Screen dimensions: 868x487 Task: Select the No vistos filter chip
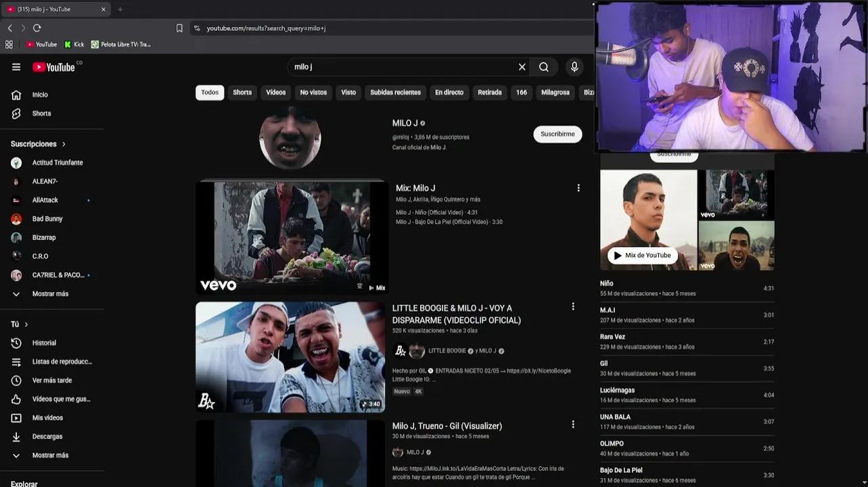click(x=313, y=93)
